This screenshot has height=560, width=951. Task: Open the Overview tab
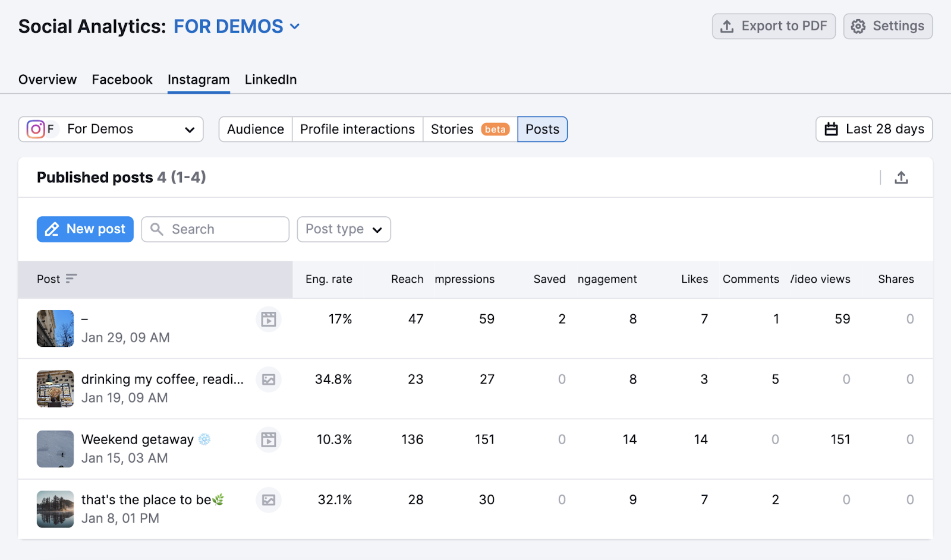point(47,79)
